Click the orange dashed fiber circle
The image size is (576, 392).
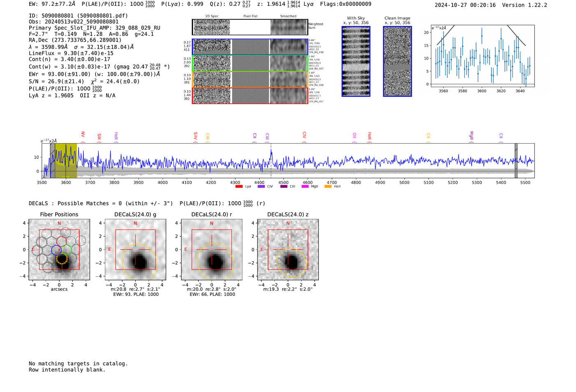click(x=62, y=258)
